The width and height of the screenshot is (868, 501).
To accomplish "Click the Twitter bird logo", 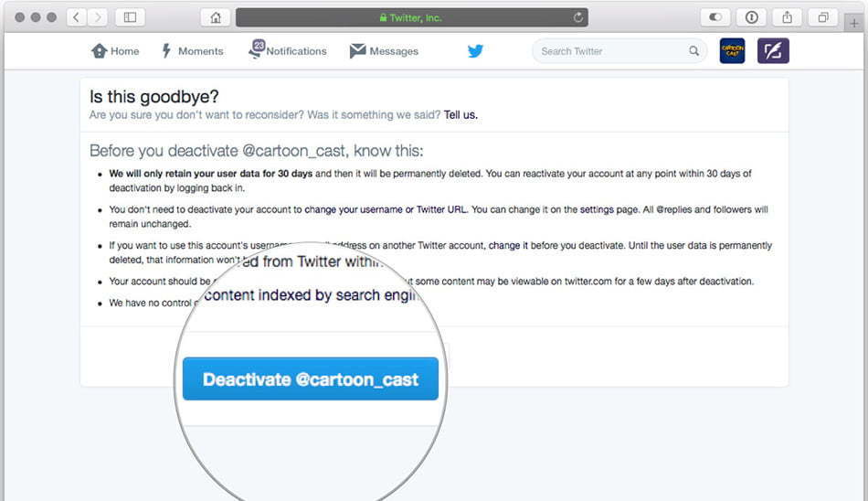I will click(475, 51).
